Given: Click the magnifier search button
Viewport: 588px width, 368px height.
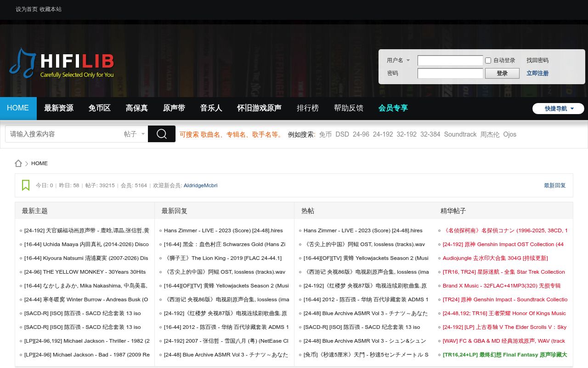Looking at the screenshot, I should click(162, 134).
